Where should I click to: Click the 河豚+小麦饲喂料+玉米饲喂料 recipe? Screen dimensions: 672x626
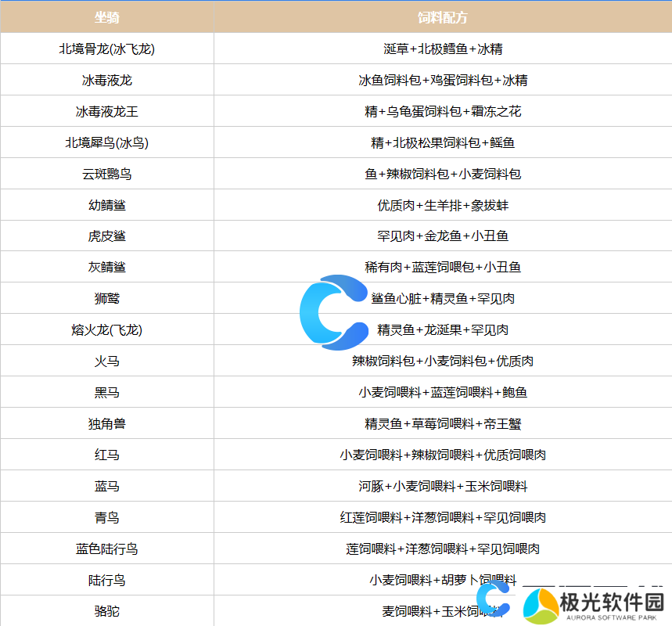(442, 486)
